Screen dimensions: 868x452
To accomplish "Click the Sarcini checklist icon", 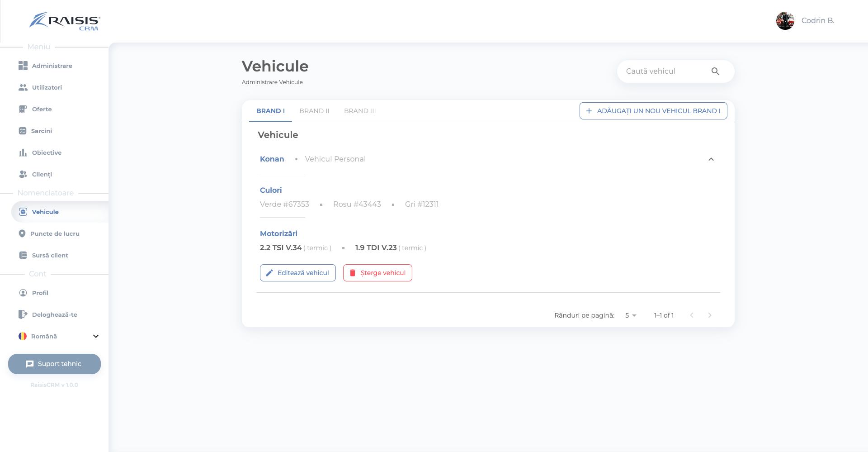I will click(23, 131).
